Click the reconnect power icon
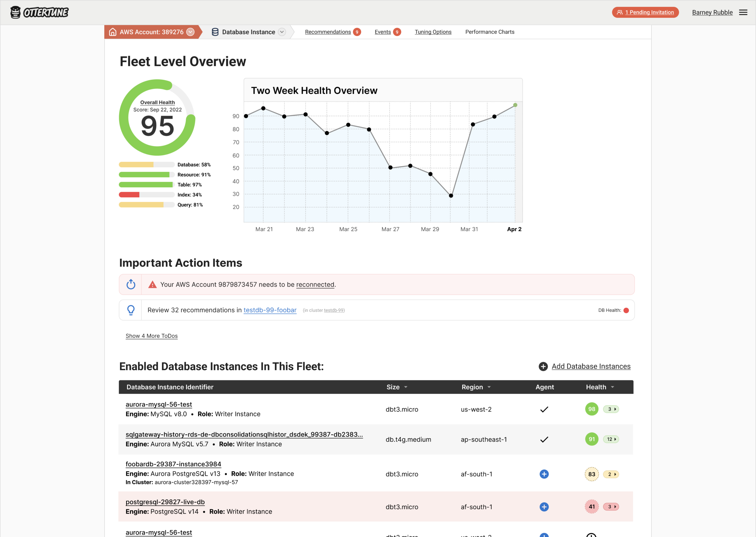756x537 pixels. [131, 284]
